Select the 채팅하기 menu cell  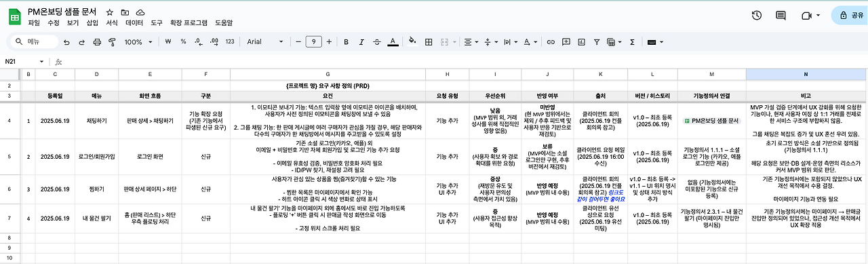pos(96,120)
